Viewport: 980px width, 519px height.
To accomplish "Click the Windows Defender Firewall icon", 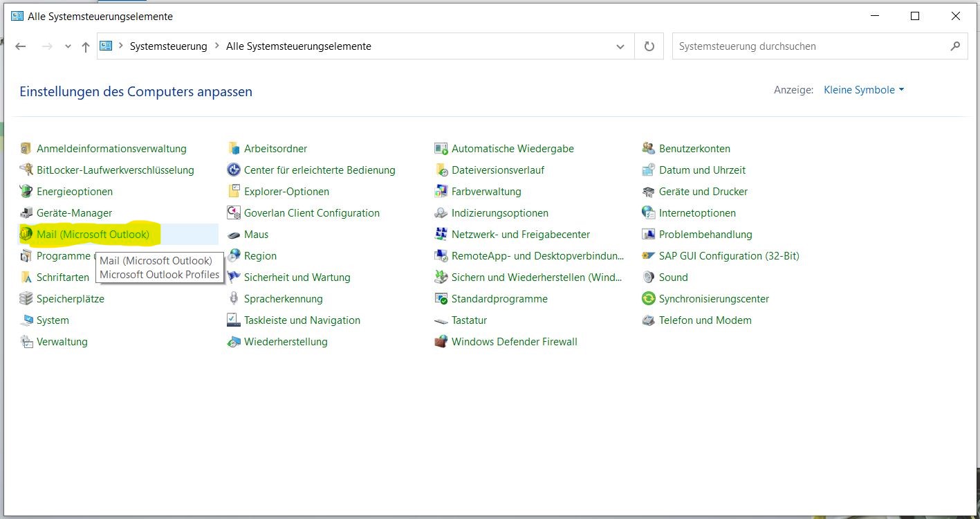I will point(441,342).
